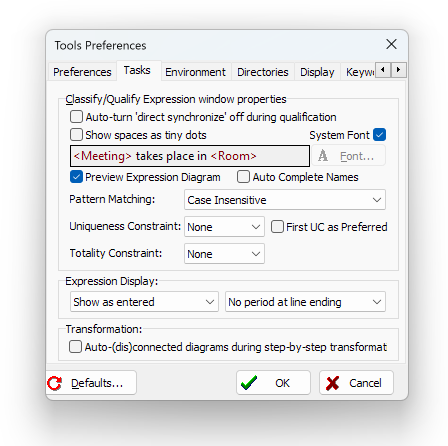
Task: Switch to the Directories tab
Action: (263, 72)
